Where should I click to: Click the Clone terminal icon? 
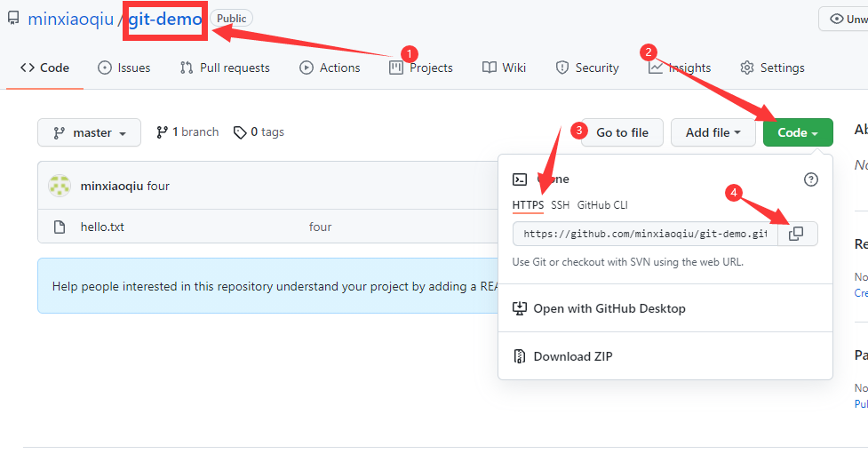(x=520, y=179)
